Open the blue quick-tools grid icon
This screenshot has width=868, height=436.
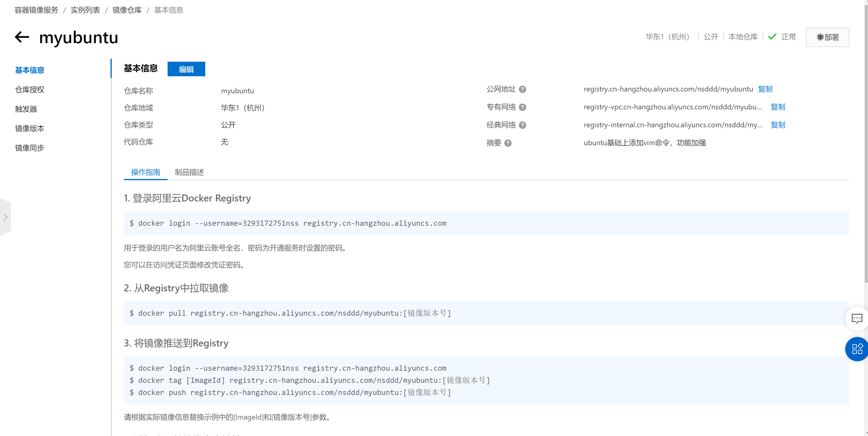(857, 349)
